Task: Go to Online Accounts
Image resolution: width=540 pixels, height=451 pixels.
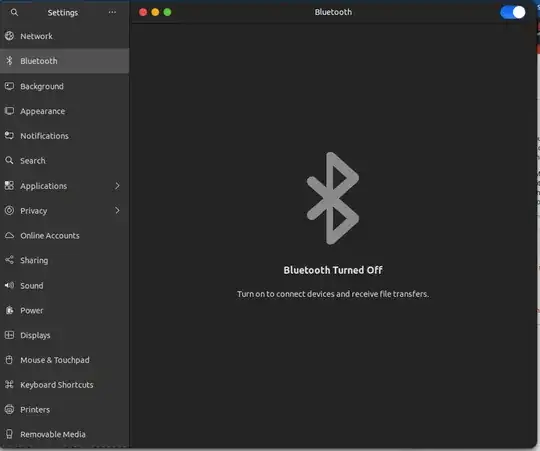Action: (x=65, y=235)
